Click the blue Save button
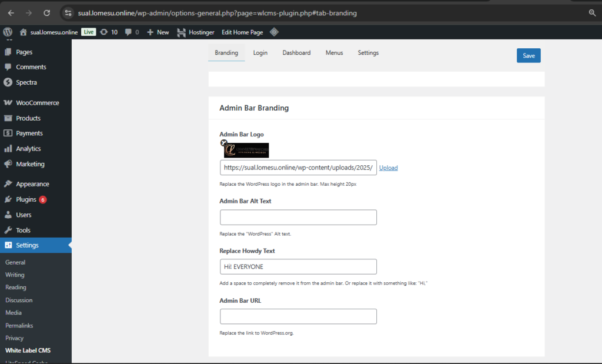602x364 pixels. tap(529, 55)
